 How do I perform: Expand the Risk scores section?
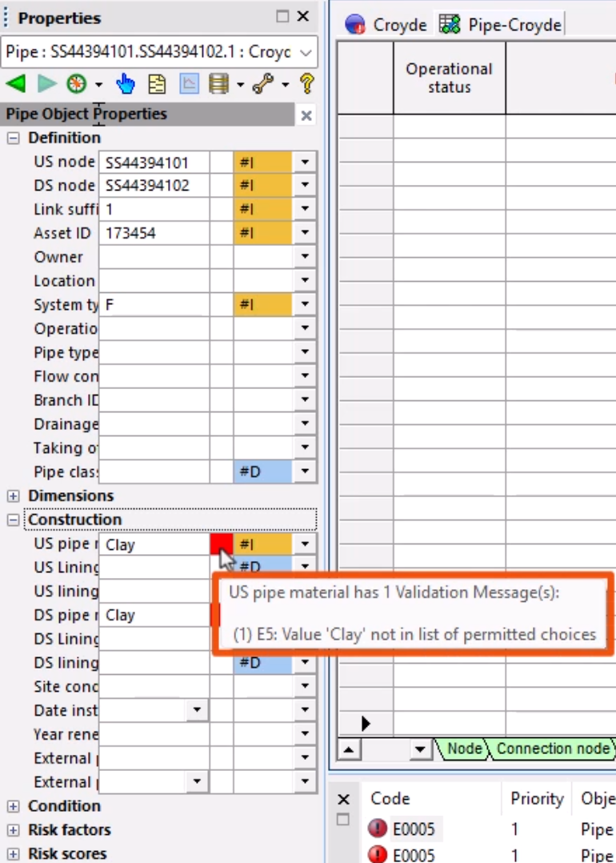(13, 853)
